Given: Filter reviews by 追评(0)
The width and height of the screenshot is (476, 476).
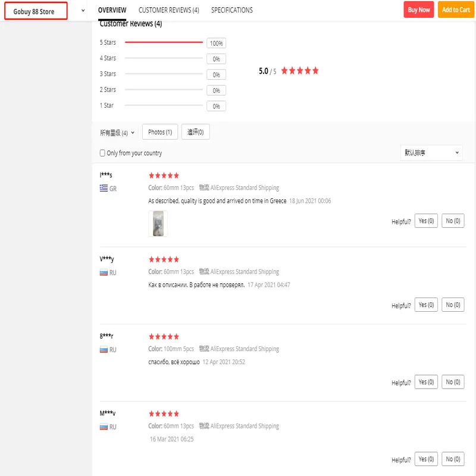Looking at the screenshot, I should pyautogui.click(x=196, y=132).
